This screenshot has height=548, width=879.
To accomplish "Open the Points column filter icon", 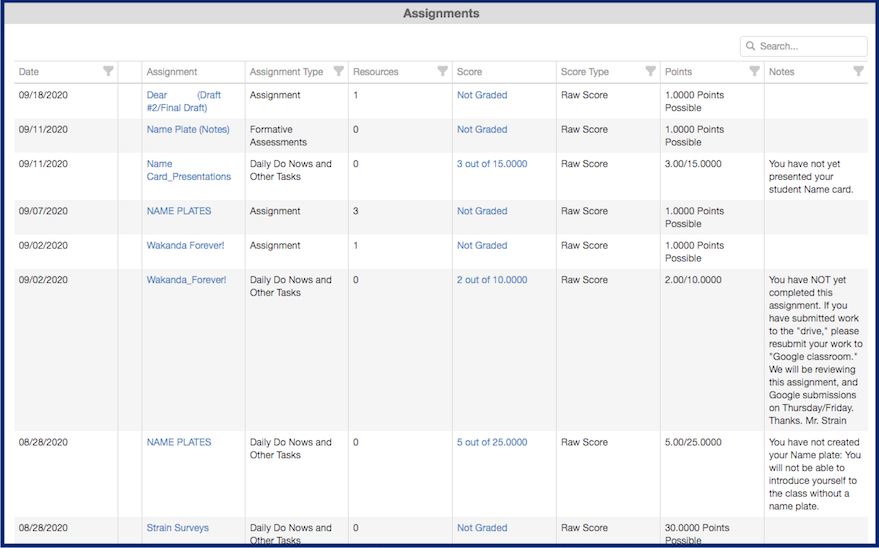I will [x=754, y=71].
